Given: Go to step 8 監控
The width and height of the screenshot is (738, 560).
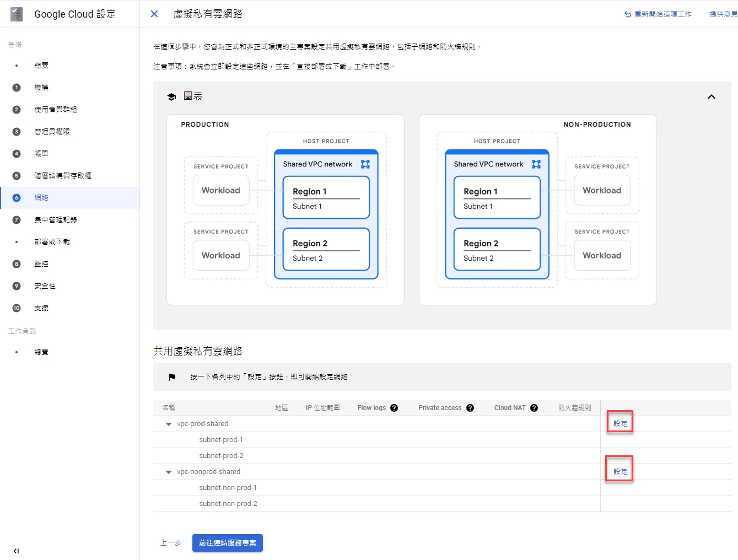Looking at the screenshot, I should coord(41,264).
